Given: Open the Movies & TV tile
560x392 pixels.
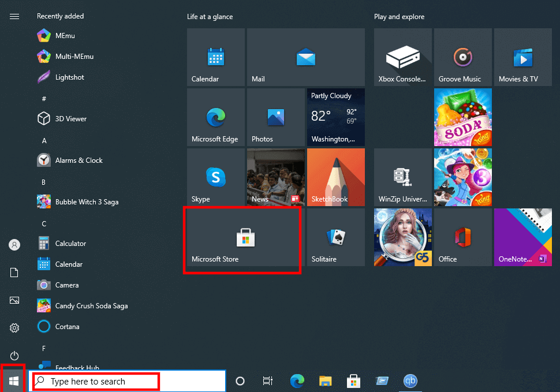Looking at the screenshot, I should pos(523,57).
